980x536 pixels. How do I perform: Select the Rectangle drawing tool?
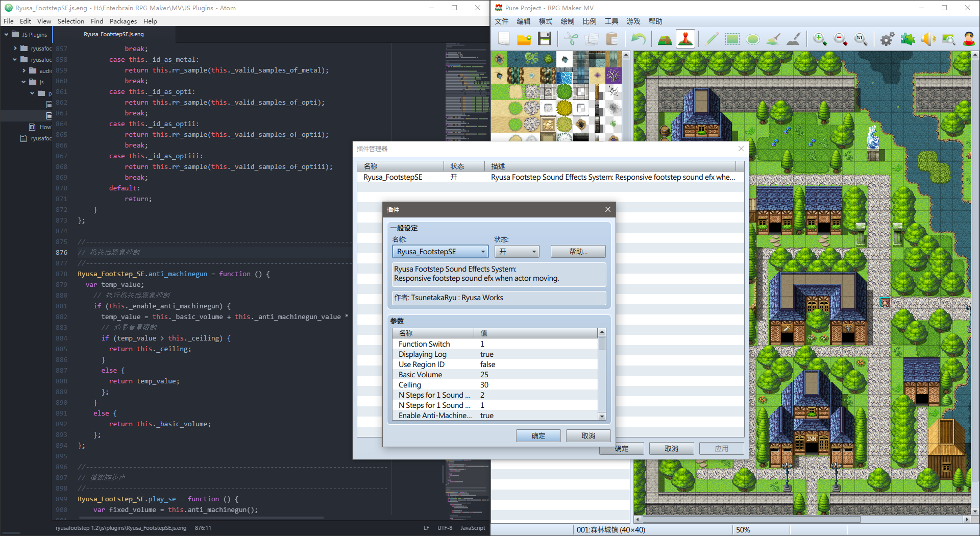(x=732, y=39)
